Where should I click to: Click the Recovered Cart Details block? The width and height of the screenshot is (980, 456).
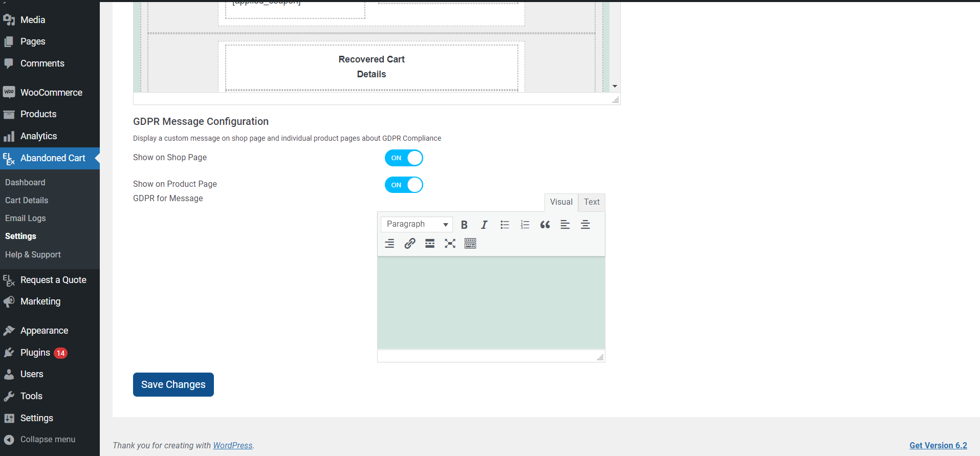(x=372, y=67)
